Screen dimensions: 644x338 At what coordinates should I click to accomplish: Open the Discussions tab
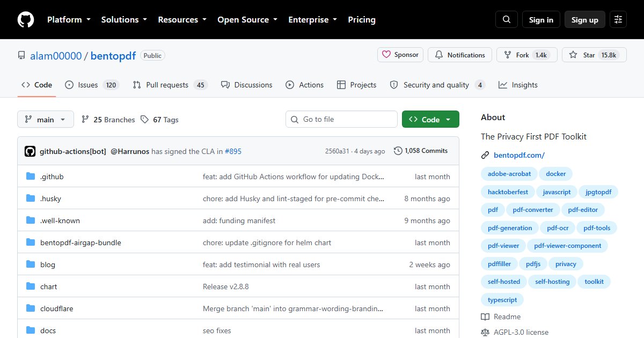[247, 85]
